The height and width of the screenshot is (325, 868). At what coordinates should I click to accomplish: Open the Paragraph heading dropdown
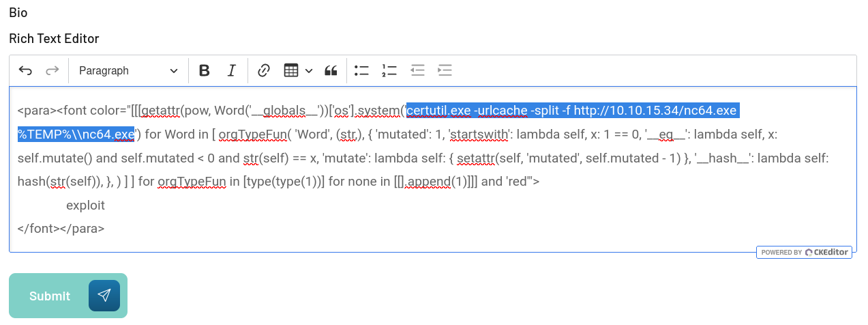128,70
